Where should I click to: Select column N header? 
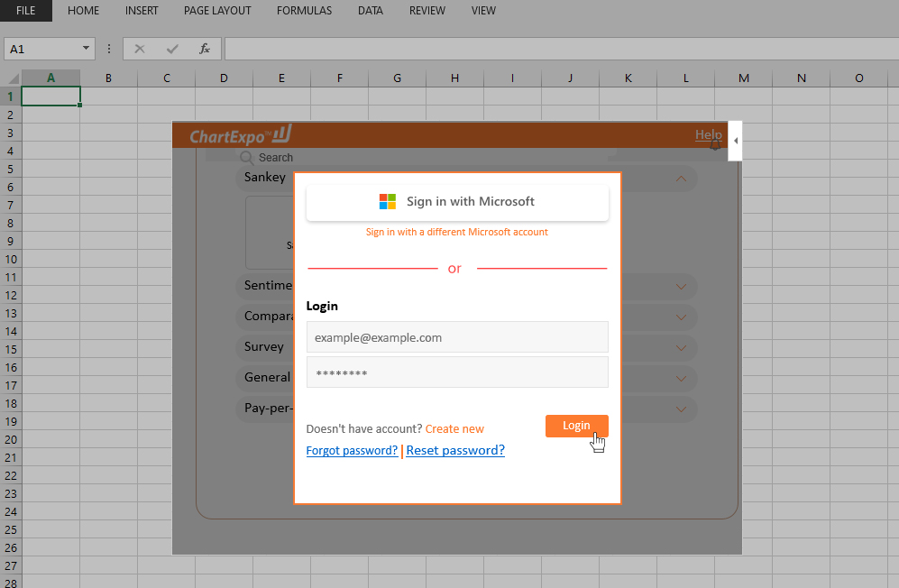(802, 78)
